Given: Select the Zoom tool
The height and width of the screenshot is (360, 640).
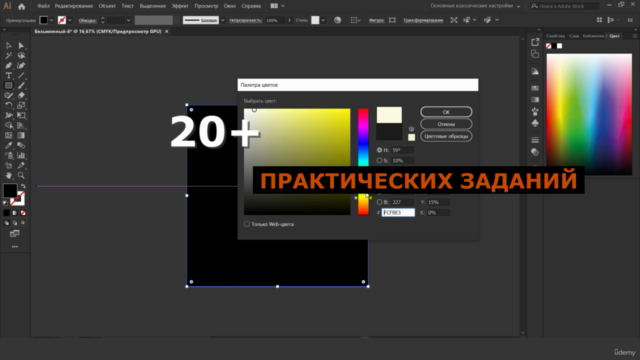Looking at the screenshot, I should [x=21, y=176].
